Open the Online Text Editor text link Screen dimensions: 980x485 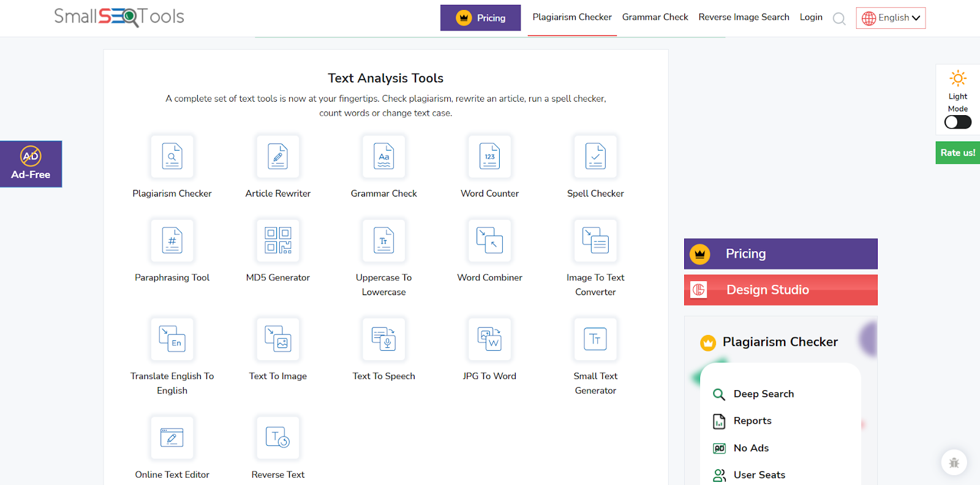[x=172, y=475]
